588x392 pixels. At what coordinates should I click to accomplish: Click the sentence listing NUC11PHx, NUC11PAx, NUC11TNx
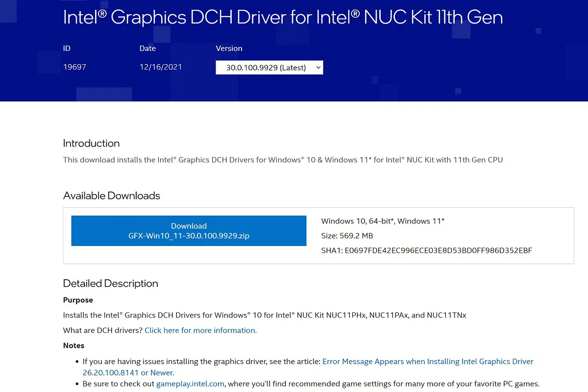pyautogui.click(x=265, y=315)
